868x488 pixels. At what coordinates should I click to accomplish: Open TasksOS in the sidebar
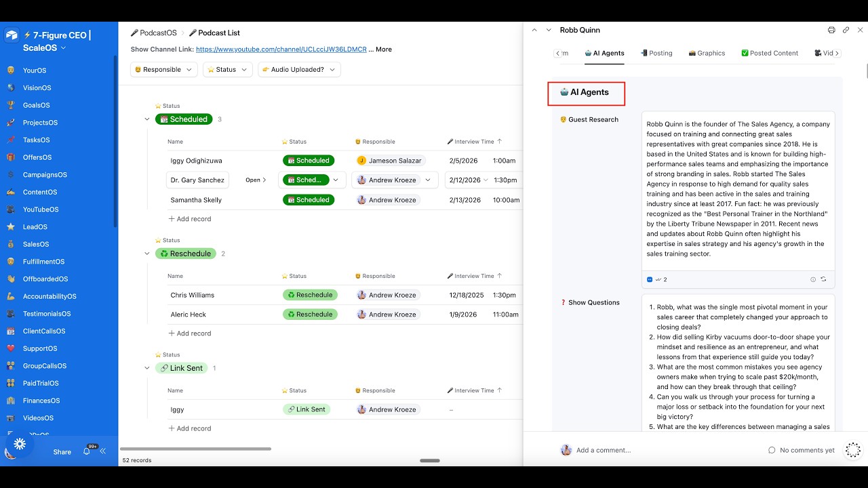pyautogui.click(x=37, y=140)
